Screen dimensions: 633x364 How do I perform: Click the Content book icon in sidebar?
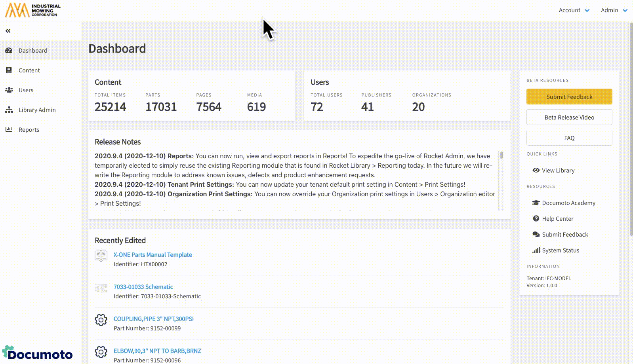pyautogui.click(x=9, y=70)
